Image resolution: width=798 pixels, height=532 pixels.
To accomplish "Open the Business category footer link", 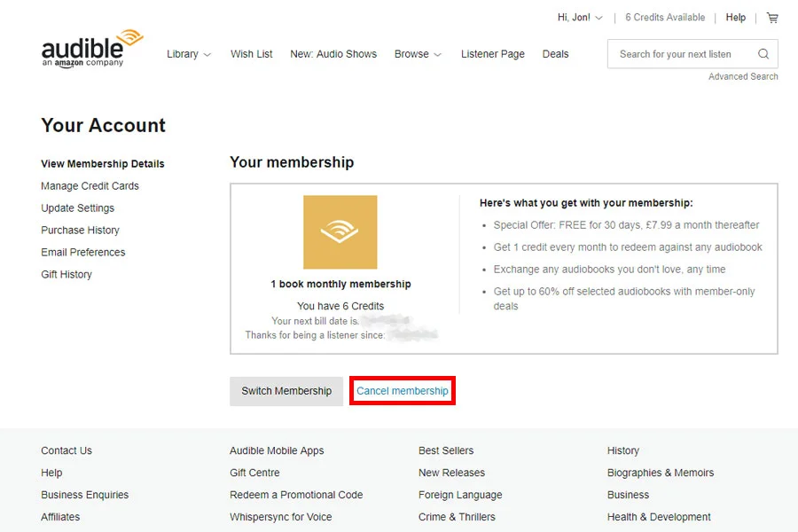I will pyautogui.click(x=629, y=495).
